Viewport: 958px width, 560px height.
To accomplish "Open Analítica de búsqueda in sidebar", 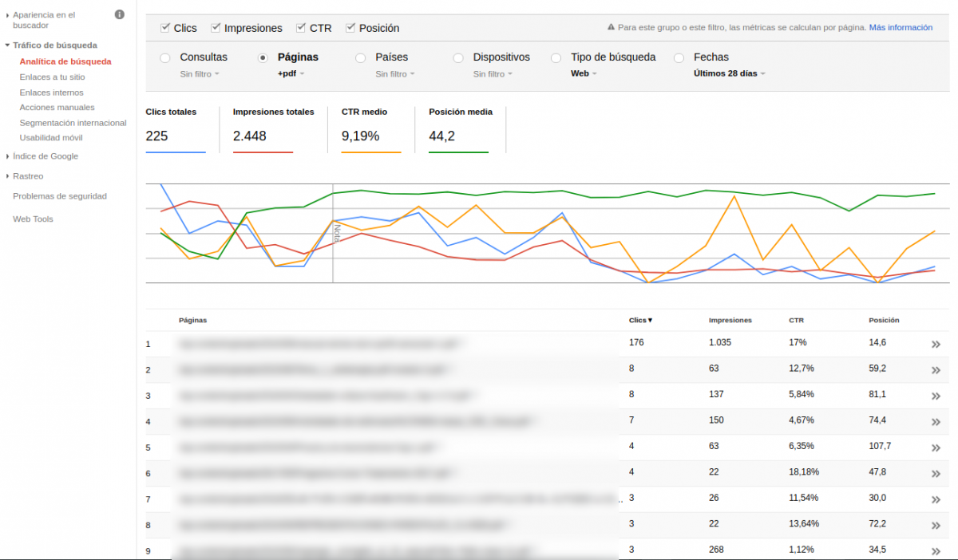I will point(65,61).
